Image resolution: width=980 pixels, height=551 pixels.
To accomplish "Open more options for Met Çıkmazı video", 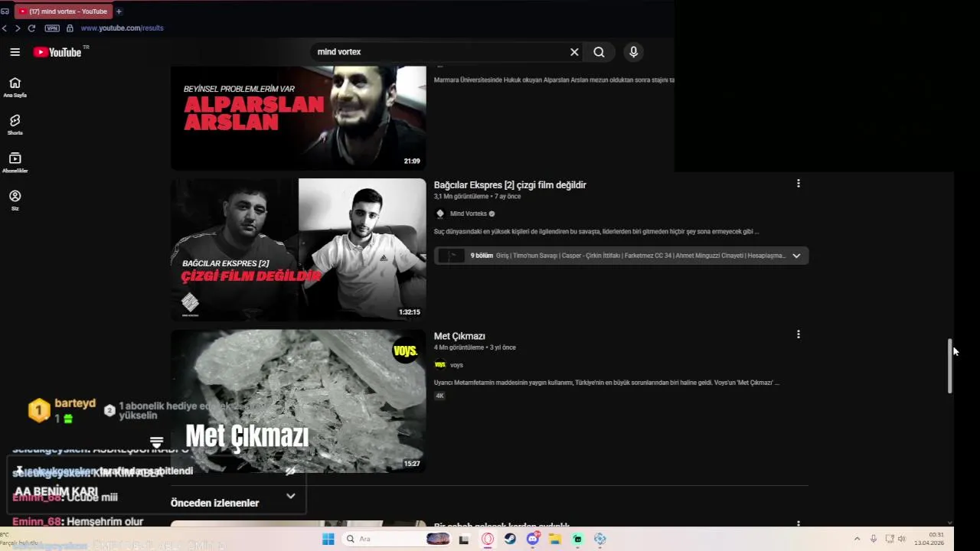I will coord(798,334).
